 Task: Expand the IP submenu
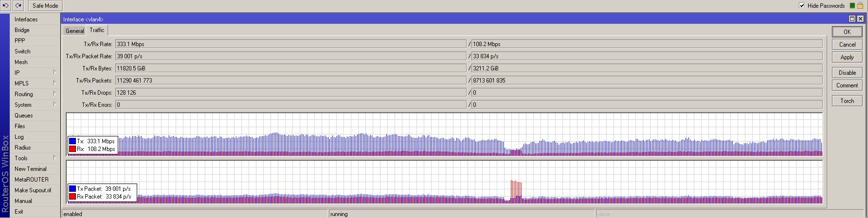click(x=54, y=72)
